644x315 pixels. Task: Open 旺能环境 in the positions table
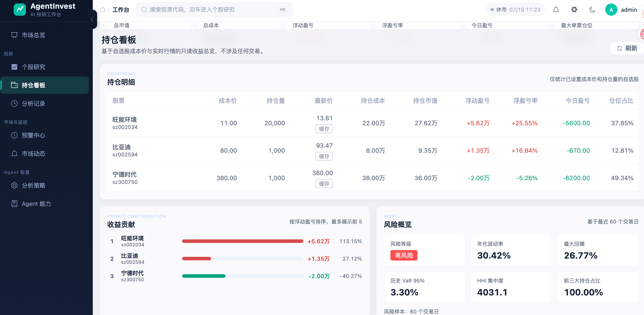click(124, 120)
